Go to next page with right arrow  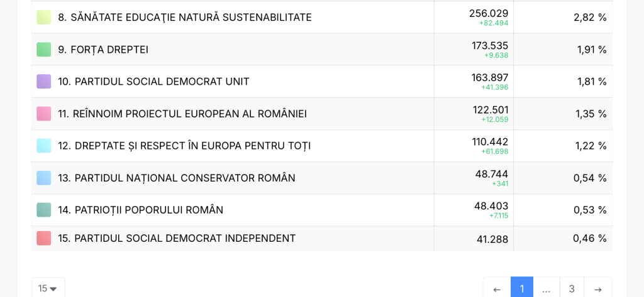tap(597, 289)
